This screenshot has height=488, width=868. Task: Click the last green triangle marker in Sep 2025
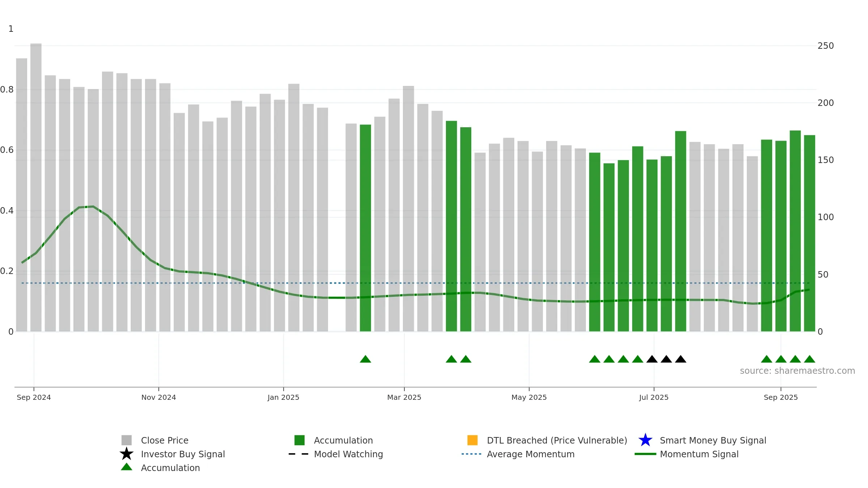pos(809,359)
